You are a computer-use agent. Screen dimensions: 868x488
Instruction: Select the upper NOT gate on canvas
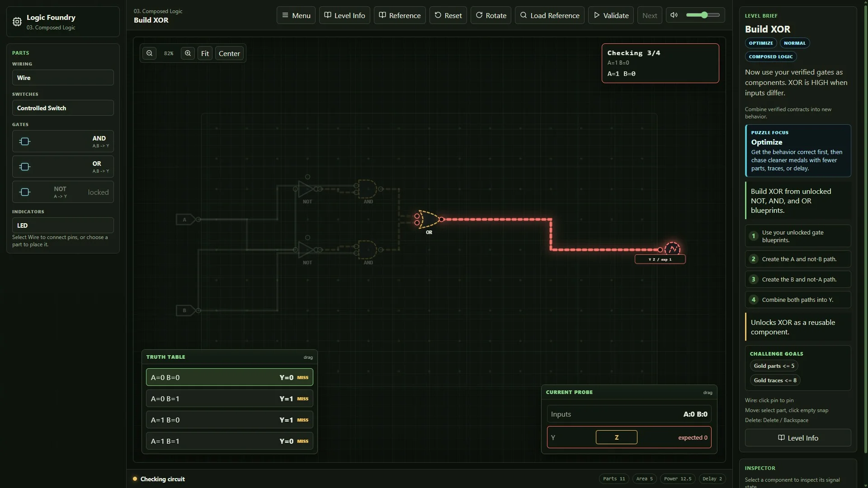click(307, 189)
